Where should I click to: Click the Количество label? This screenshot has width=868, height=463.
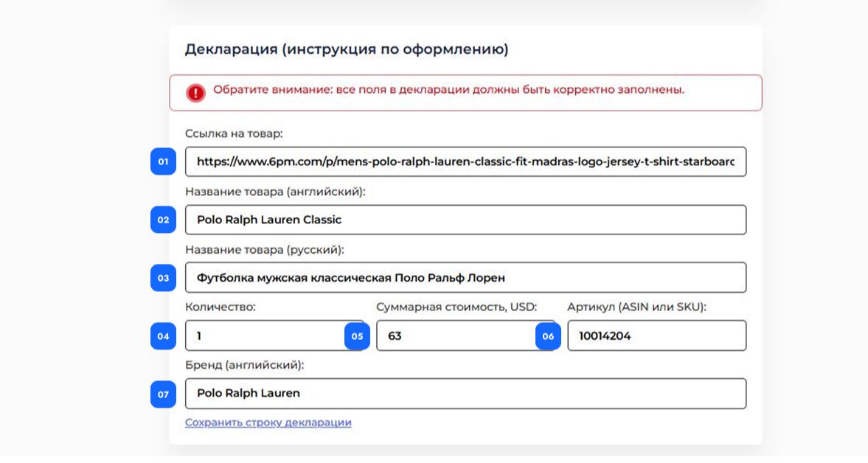click(221, 307)
